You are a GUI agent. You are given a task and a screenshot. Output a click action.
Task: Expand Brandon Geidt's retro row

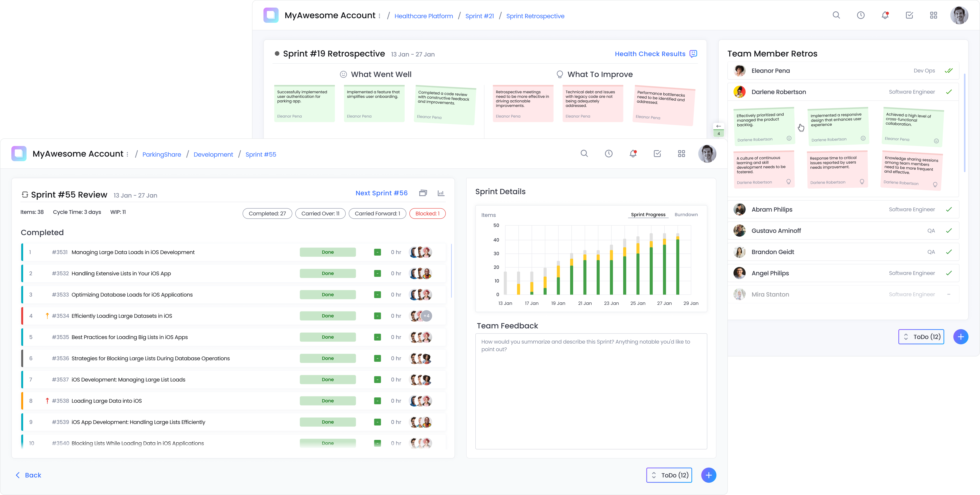(843, 252)
